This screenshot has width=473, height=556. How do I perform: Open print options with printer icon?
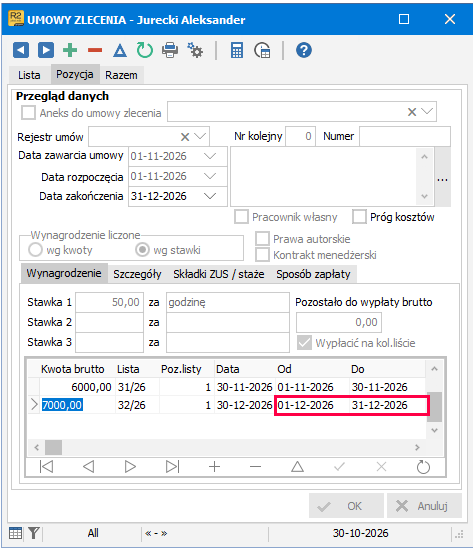pyautogui.click(x=170, y=50)
